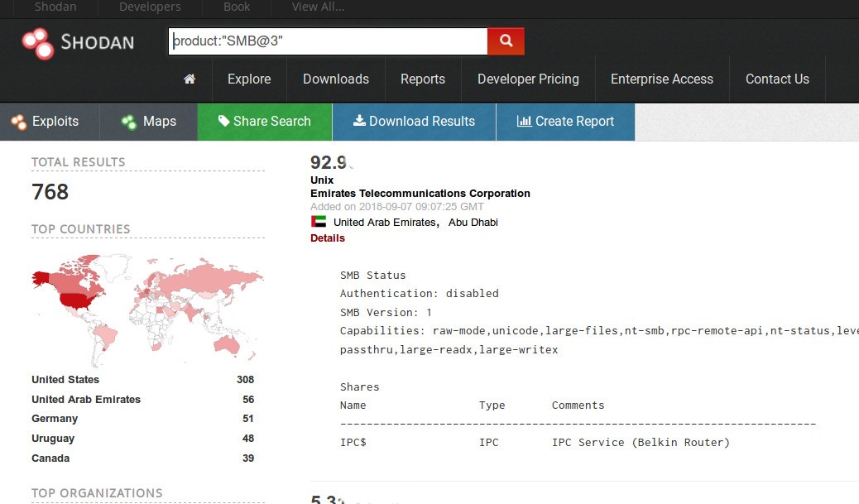Viewport: 859px width, 504px height.
Task: Open the Explore menu item
Action: click(249, 79)
